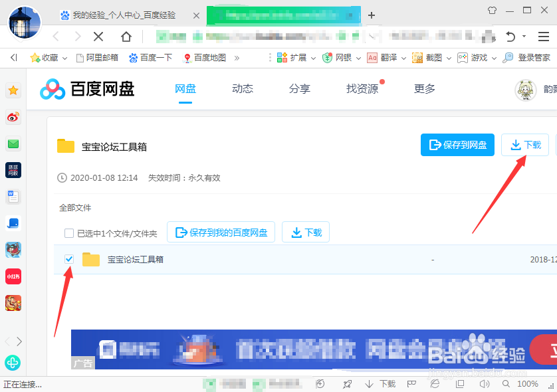Viewport: 557px width, 392px height.
Task: Select the 找资源 navigation tab
Action: pyautogui.click(x=362, y=89)
